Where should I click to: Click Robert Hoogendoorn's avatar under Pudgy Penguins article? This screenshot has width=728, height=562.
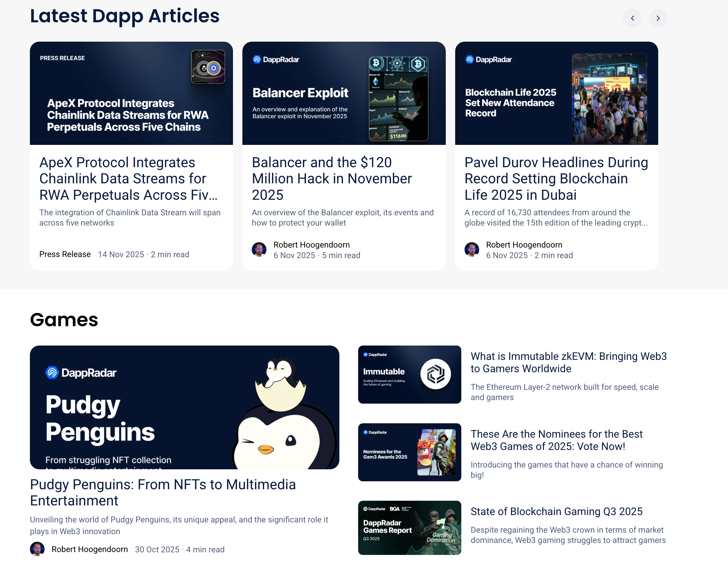(x=37, y=549)
